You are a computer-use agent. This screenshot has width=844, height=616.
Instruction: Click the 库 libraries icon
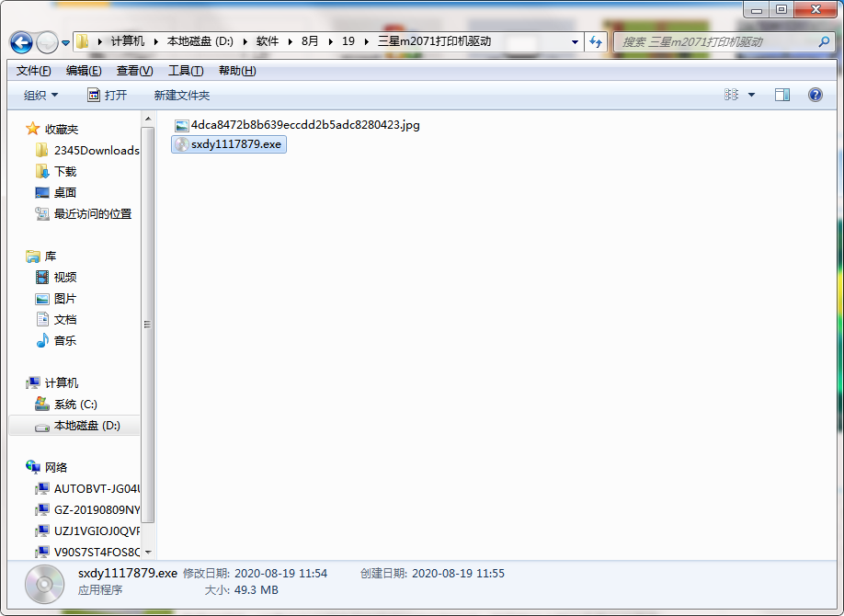coord(33,257)
